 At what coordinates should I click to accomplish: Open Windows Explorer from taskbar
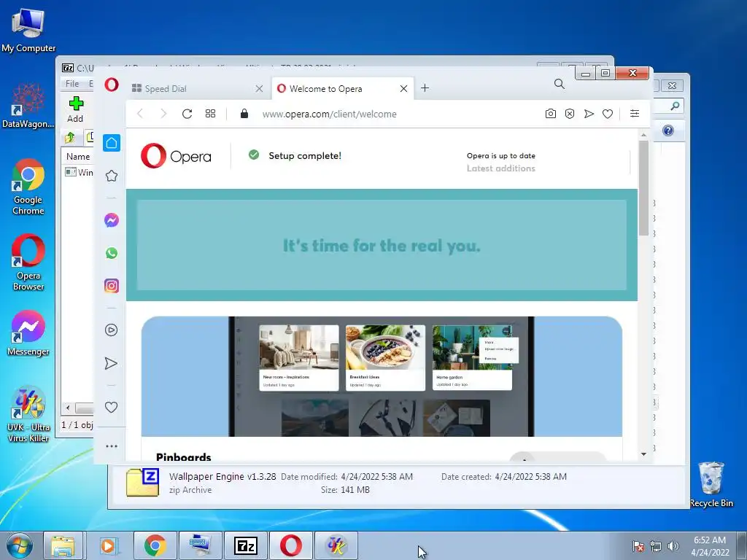(x=63, y=545)
